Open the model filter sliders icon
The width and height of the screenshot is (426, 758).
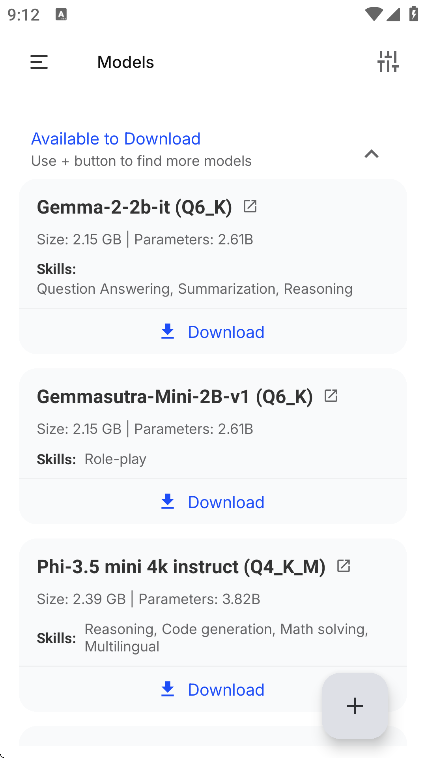[388, 62]
